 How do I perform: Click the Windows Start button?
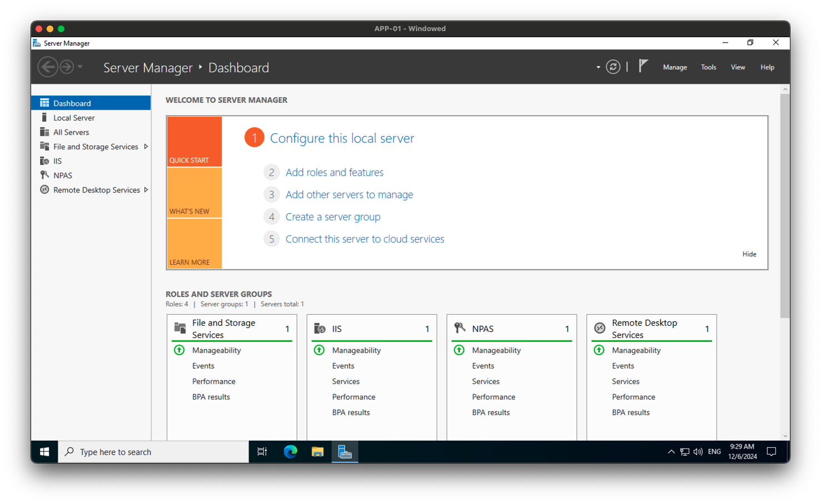pyautogui.click(x=44, y=451)
